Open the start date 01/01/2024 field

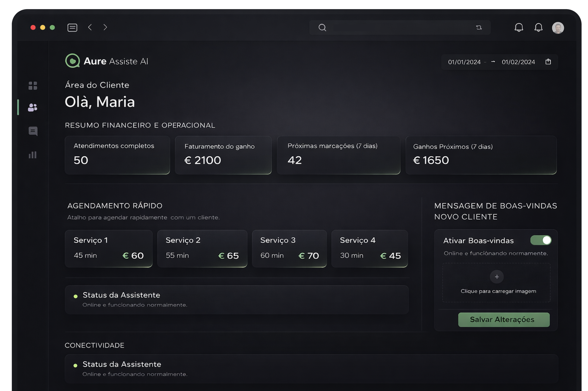click(464, 62)
